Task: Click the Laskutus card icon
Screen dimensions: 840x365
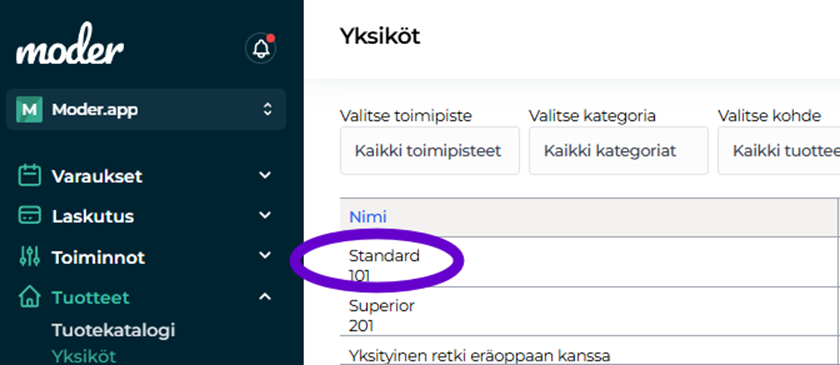Action: [x=29, y=215]
